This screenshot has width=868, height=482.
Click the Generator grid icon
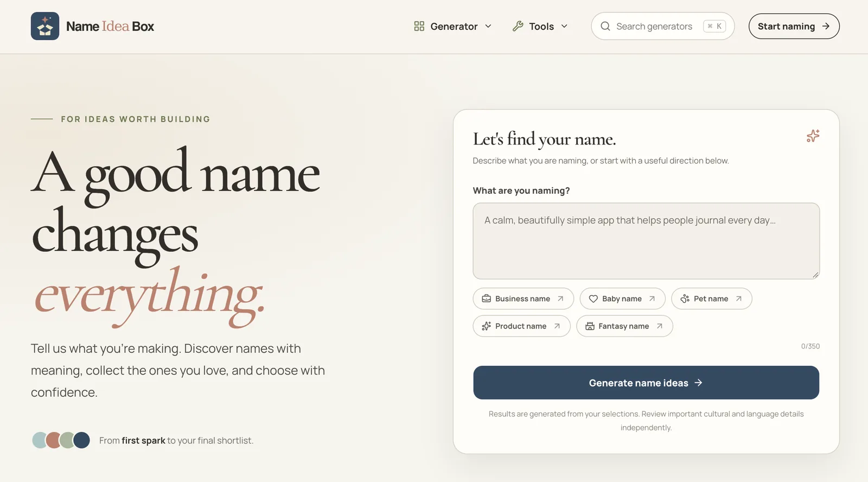pos(419,26)
